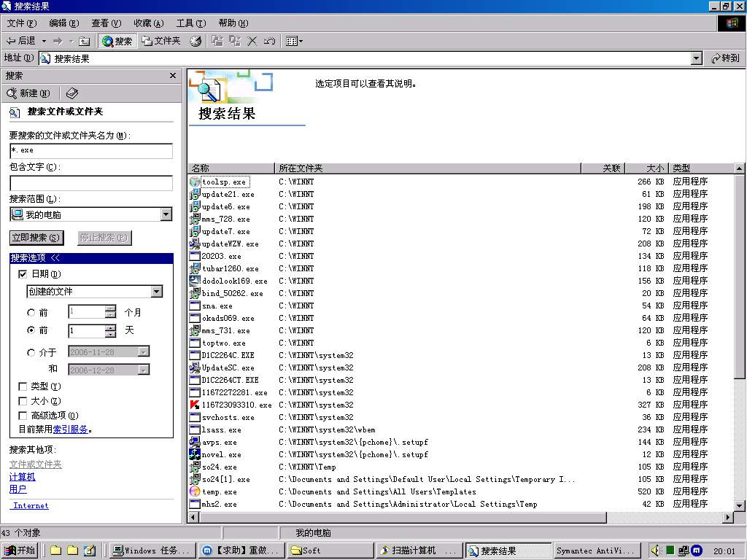
Task: Open the Views toolbar dropdown icon
Action: (x=295, y=41)
